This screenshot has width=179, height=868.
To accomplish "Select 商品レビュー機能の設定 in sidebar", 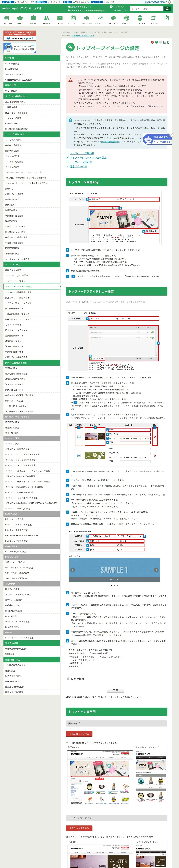I will [x=32, y=113].
